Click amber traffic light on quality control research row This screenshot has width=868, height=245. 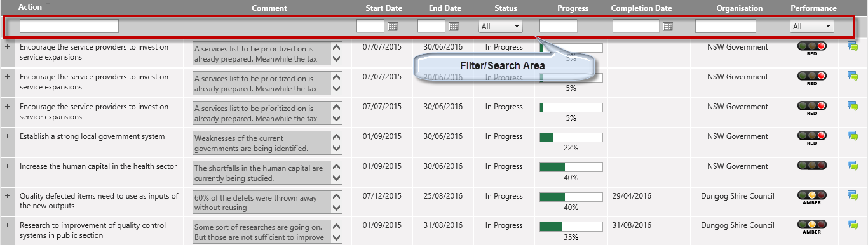point(811,225)
